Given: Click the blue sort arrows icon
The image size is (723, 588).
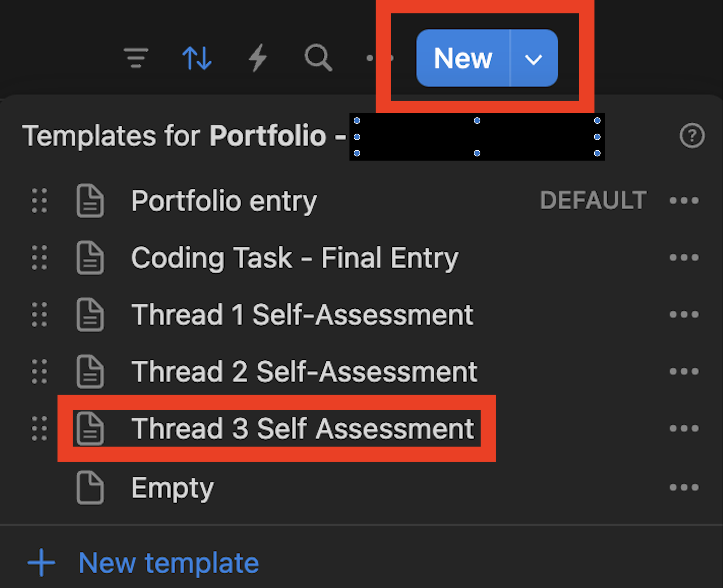Looking at the screenshot, I should pos(197,58).
